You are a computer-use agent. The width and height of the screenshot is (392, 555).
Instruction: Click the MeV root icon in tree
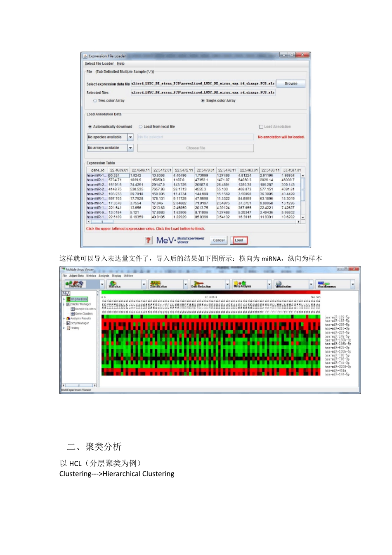(x=66, y=294)
